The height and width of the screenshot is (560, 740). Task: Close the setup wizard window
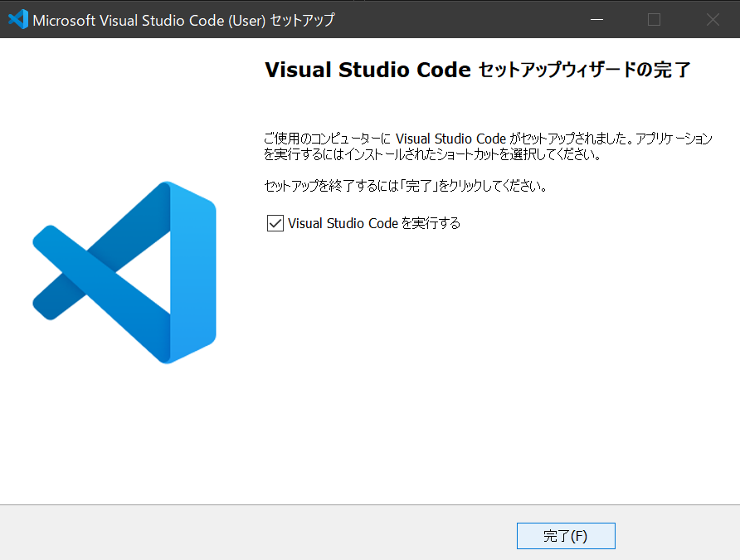click(x=712, y=19)
